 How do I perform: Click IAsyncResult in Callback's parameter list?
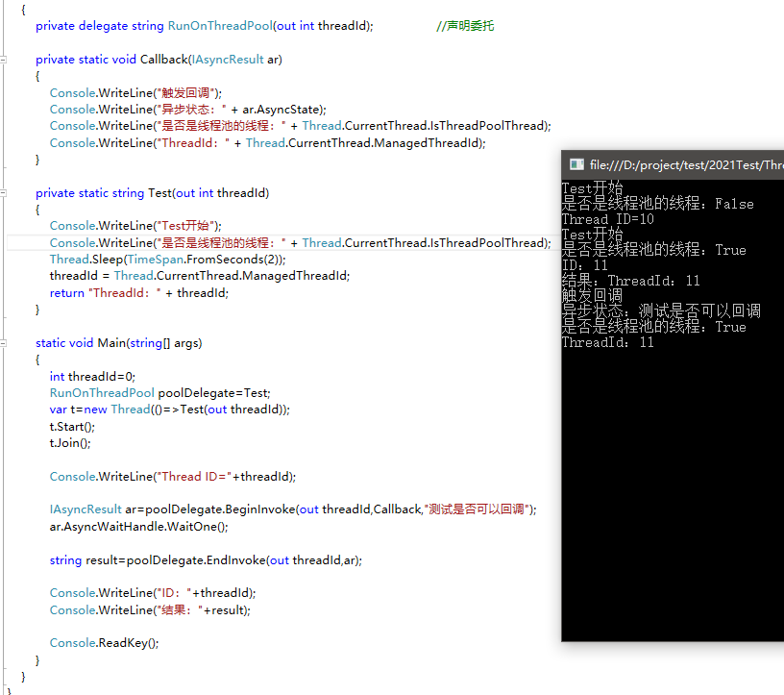coord(228,60)
